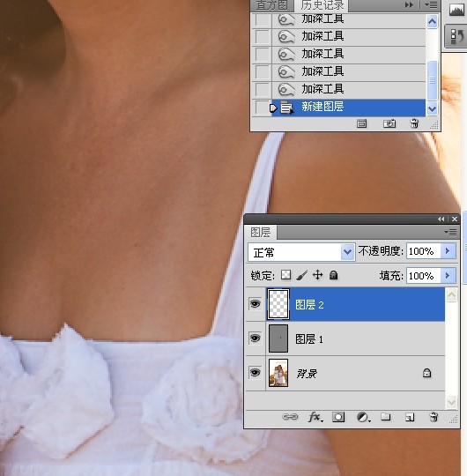Switch to the 直方图 tab
Screen dimensions: 467x476
[272, 5]
